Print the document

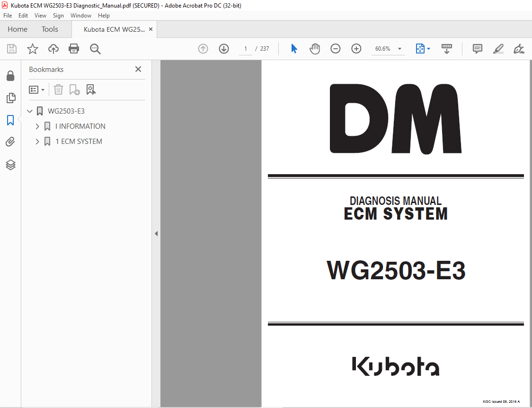coord(74,49)
